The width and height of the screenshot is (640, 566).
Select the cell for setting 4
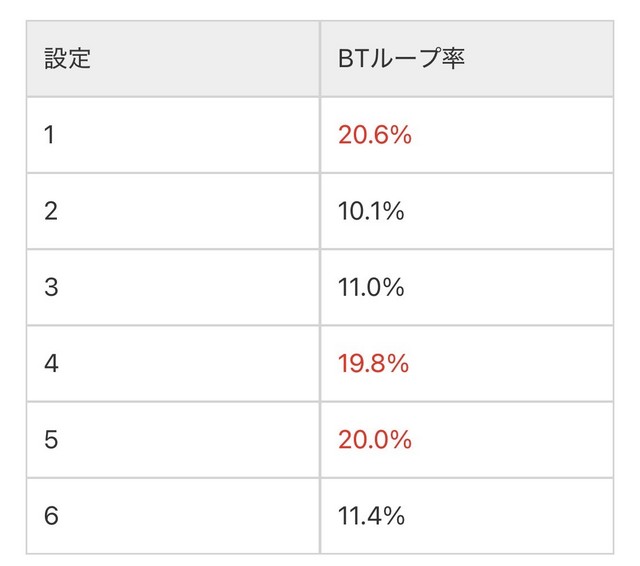51,364
